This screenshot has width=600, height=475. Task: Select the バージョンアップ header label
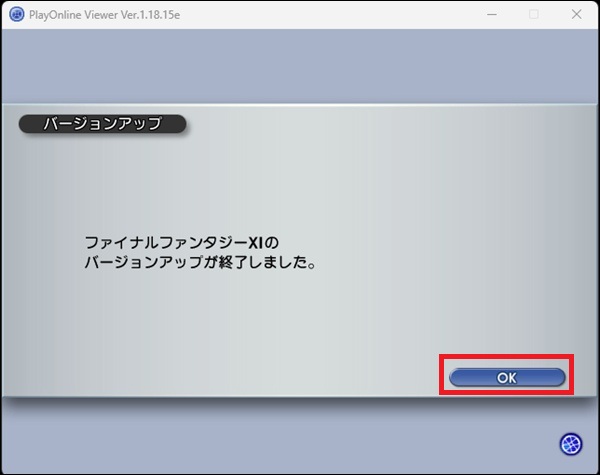pyautogui.click(x=103, y=125)
